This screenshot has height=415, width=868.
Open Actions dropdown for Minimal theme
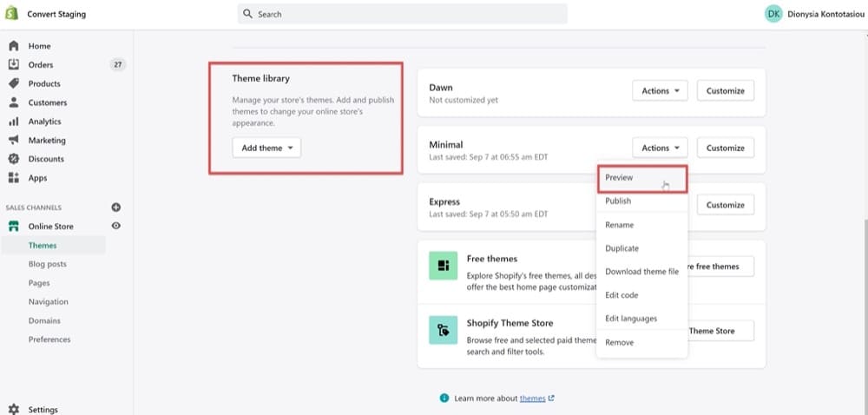click(x=660, y=148)
